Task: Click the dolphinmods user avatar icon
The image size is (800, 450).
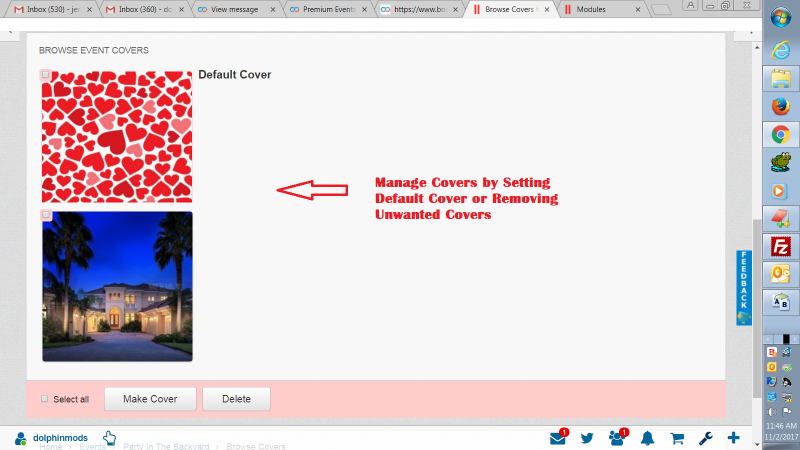Action: [20, 438]
